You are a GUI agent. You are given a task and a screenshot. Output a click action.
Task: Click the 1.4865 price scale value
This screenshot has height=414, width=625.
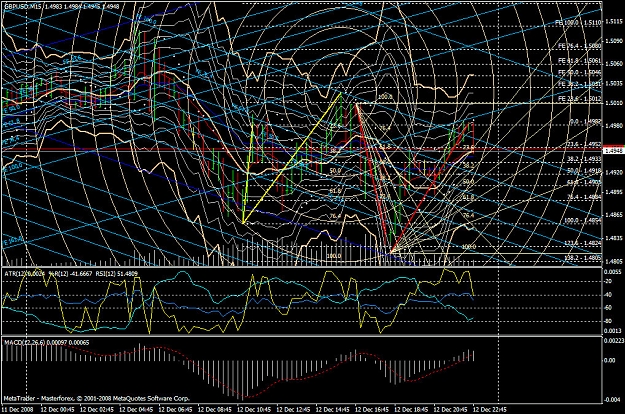pos(614,215)
